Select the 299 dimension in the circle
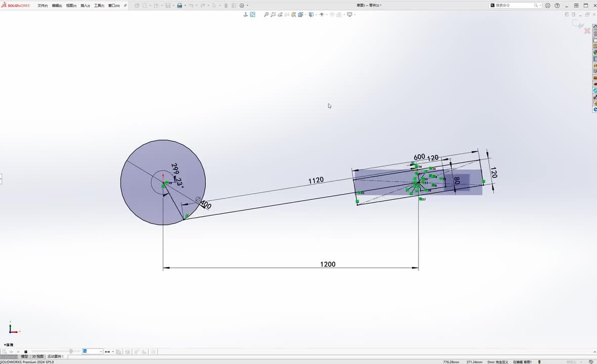597x364 pixels. pos(175,169)
